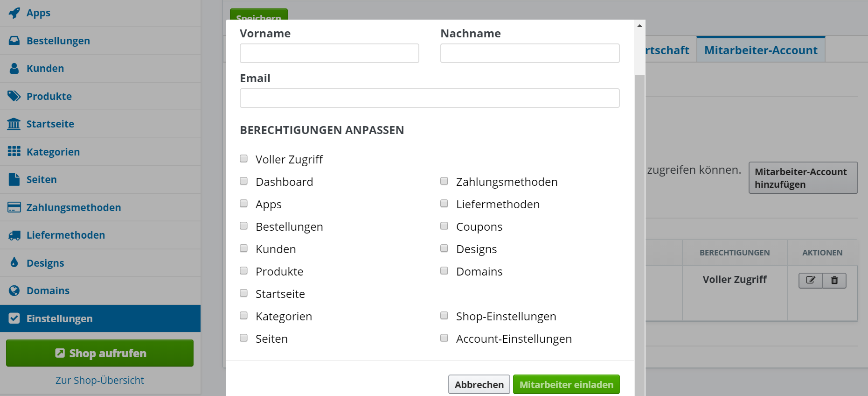Image resolution: width=868 pixels, height=396 pixels.
Task: Follow the Zur Shop-Übersicht link
Action: [x=100, y=380]
